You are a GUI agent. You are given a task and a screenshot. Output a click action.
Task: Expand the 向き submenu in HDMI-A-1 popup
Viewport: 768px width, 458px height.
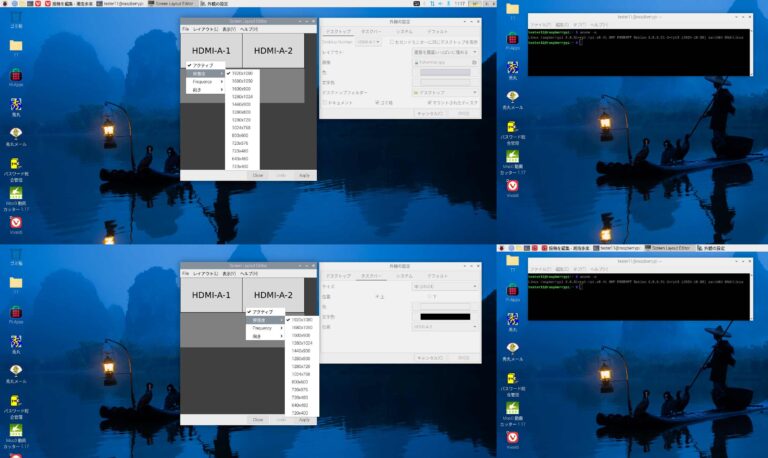pos(205,90)
